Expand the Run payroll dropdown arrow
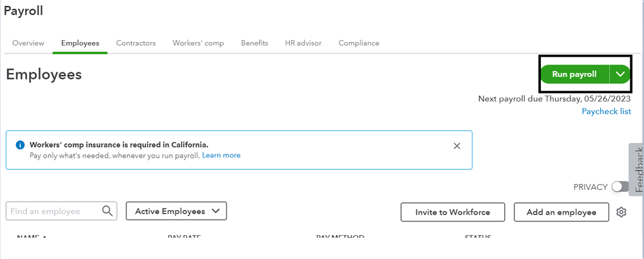The width and height of the screenshot is (644, 259). [620, 74]
